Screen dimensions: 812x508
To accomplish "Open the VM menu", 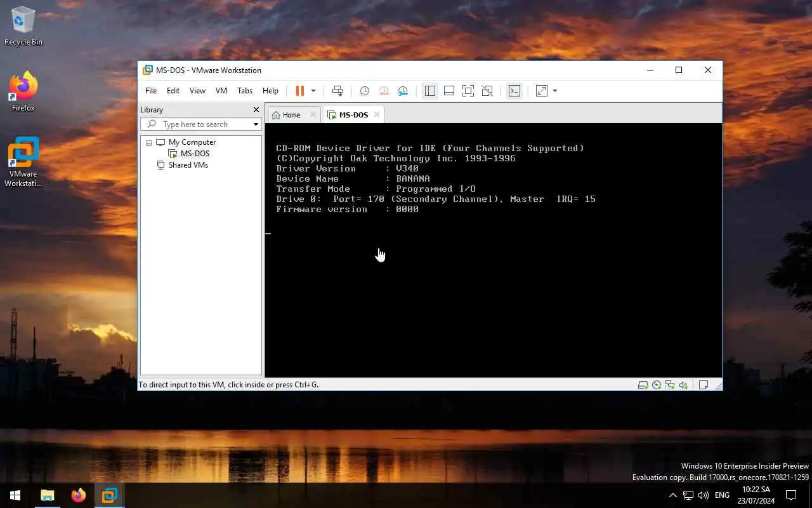I will 221,91.
